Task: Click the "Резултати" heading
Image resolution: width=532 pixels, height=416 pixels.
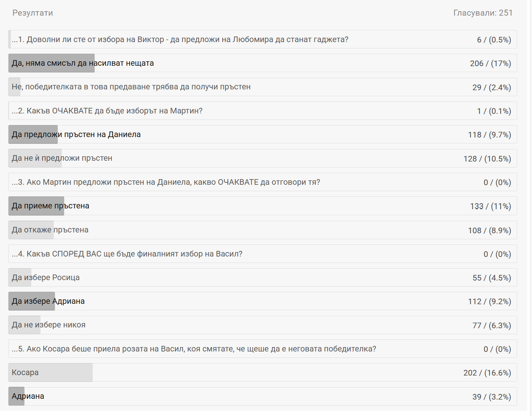Action: coord(32,13)
